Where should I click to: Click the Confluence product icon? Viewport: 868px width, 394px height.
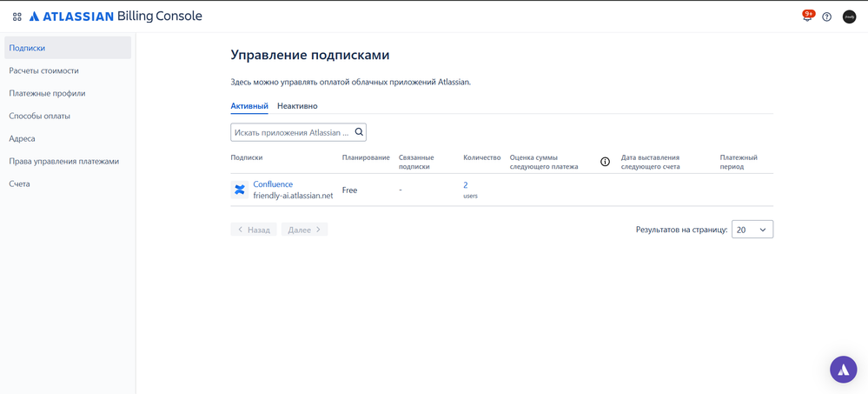click(x=240, y=190)
